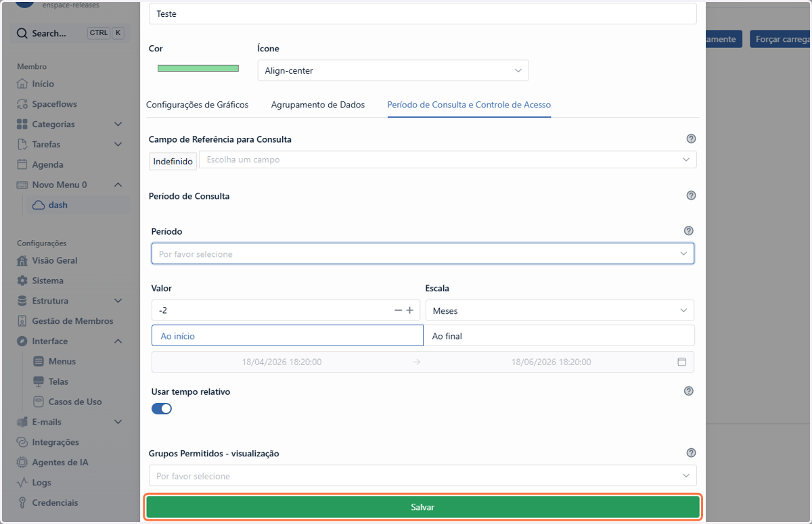Click help icon for Usar tempo relativo
The height and width of the screenshot is (524, 812).
click(689, 391)
